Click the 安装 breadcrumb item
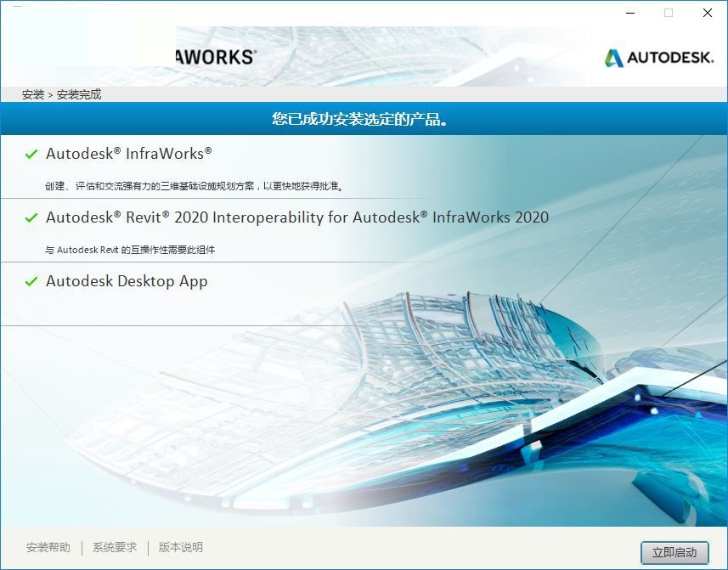The height and width of the screenshot is (570, 728). [33, 95]
